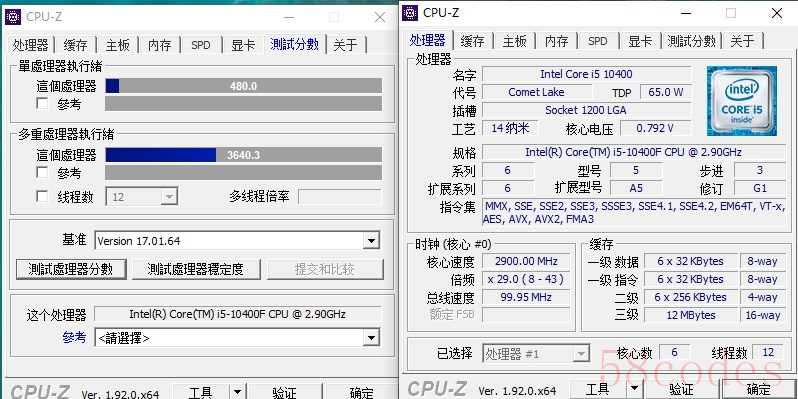Enable 參考 checkbox under single-thread score
The height and width of the screenshot is (399, 798).
(42, 104)
